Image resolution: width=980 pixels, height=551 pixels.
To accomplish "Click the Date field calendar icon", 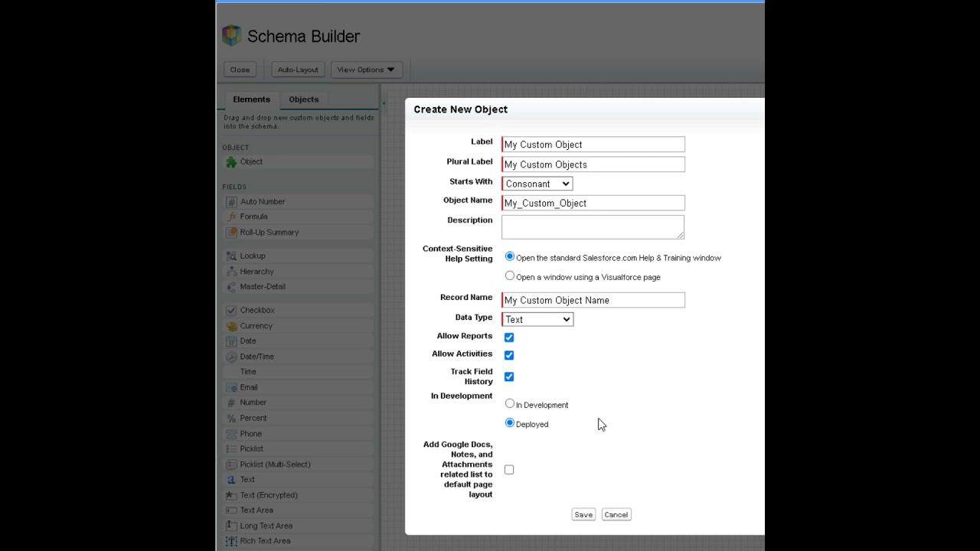I will (231, 341).
